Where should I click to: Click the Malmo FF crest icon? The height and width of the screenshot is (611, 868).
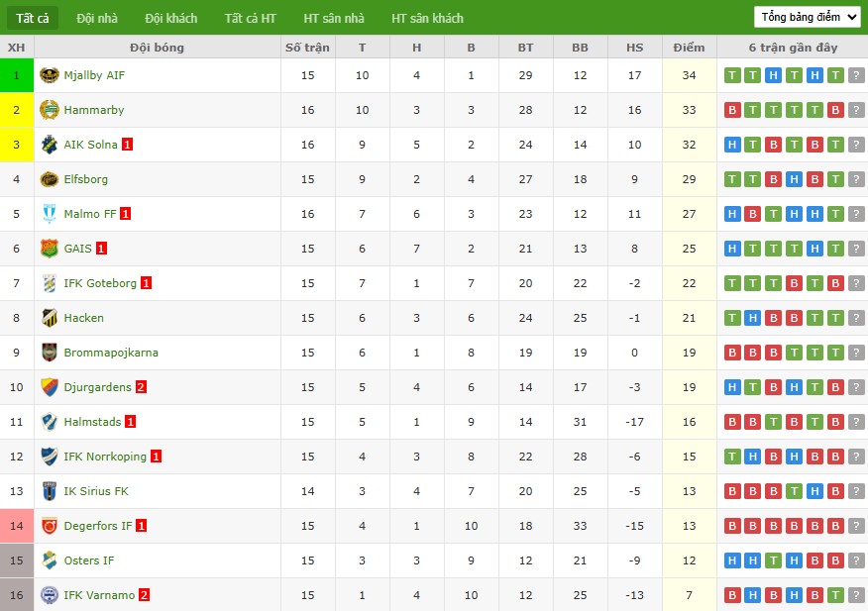pyautogui.click(x=50, y=214)
